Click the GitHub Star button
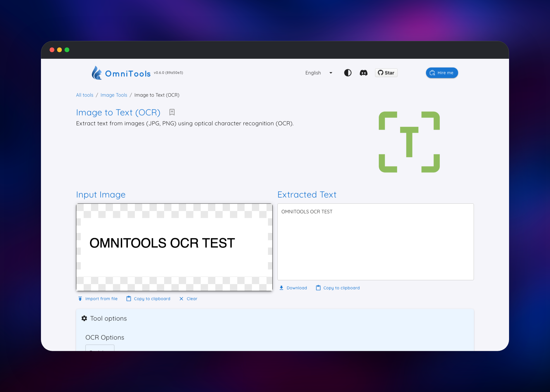This screenshot has height=392, width=550. [386, 73]
